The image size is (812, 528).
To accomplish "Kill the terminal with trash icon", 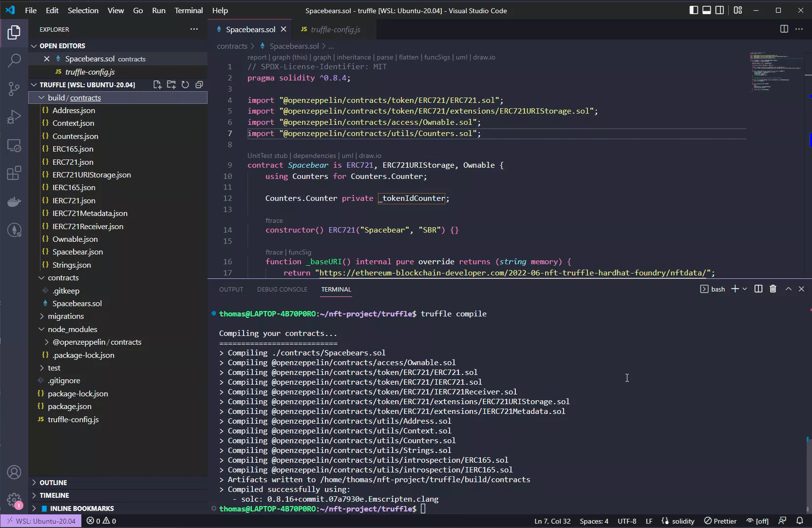I will click(773, 289).
